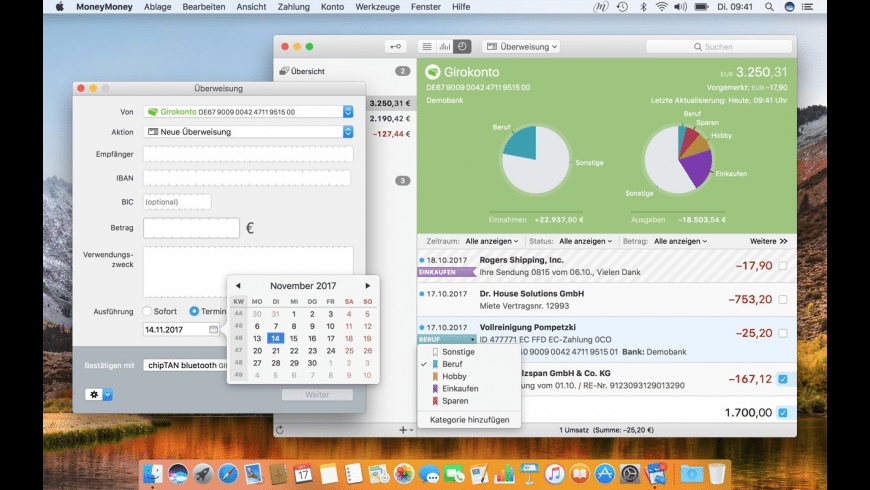870x490 pixels.
Task: Open the Status filter dropdown
Action: pos(585,241)
